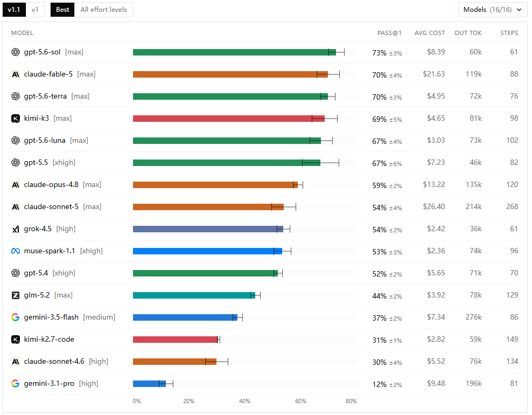Viewport: 532px width, 415px height.
Task: Sort by the AVG COST column header
Action: (430, 33)
